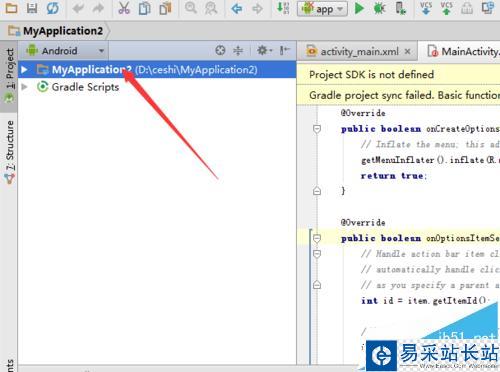Click the VCS commit changes icon
The height and width of the screenshot is (372, 500).
click(447, 8)
